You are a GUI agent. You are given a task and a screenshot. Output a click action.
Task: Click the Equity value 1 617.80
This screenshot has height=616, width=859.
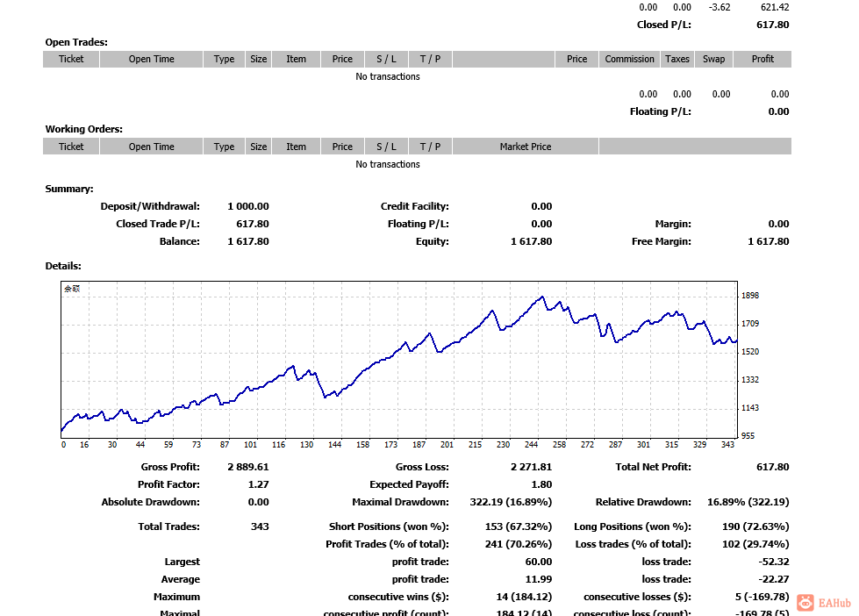532,241
